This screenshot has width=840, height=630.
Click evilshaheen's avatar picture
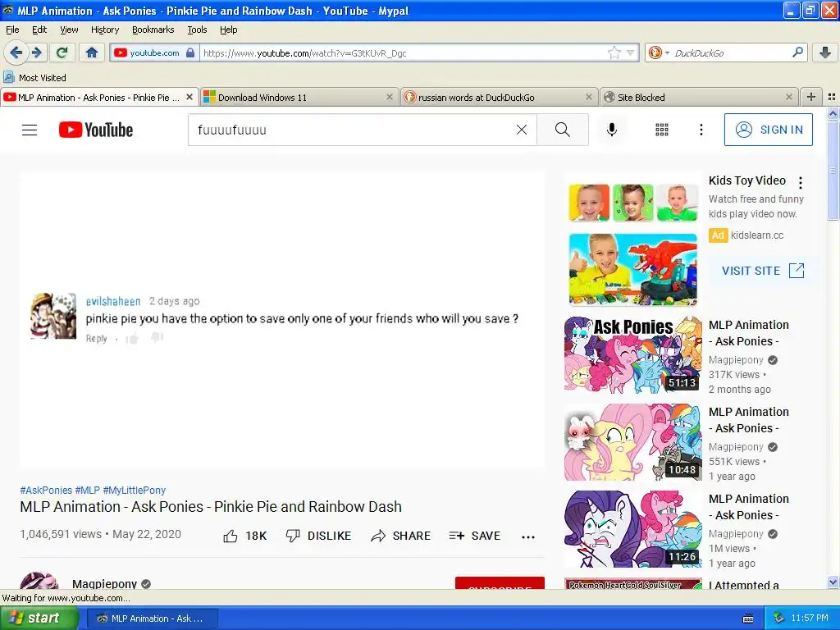pyautogui.click(x=53, y=316)
